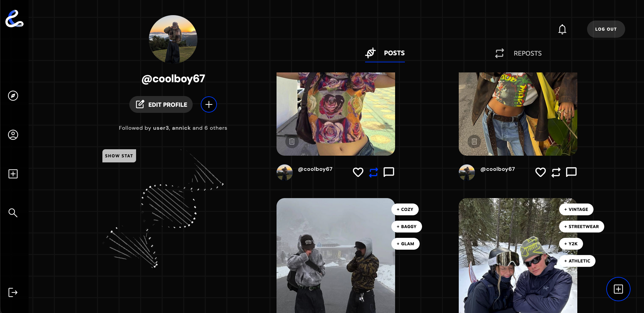Click the '6 others' followers text
The width and height of the screenshot is (644, 313).
tap(216, 128)
